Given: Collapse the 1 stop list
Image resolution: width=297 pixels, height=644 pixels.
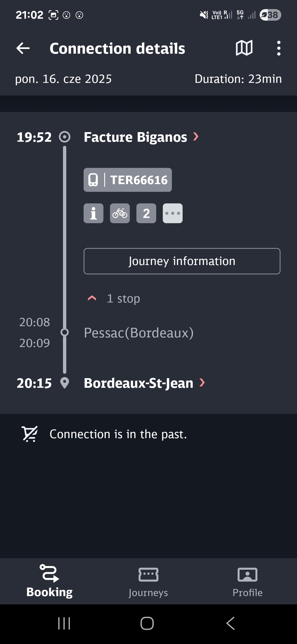Looking at the screenshot, I should 92,298.
